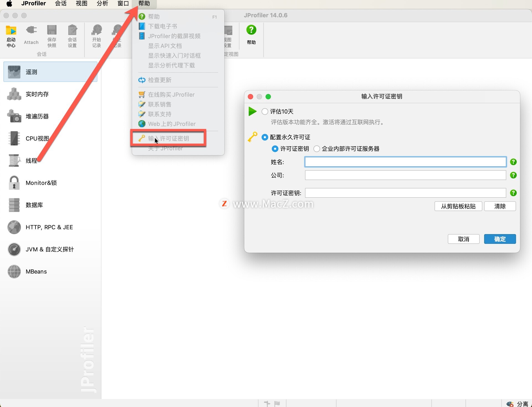Viewport: 532px width, 407px height.
Task: Choose 输入许可证密钥 menu entry
Action: [x=178, y=138]
